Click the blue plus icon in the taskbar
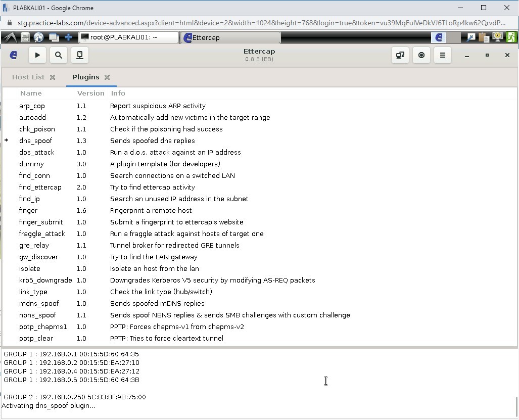 pos(68,37)
